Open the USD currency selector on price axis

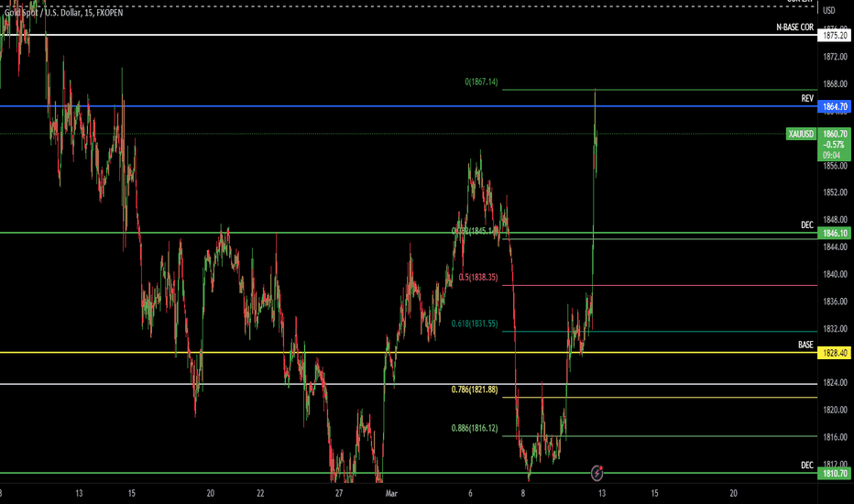(x=829, y=10)
